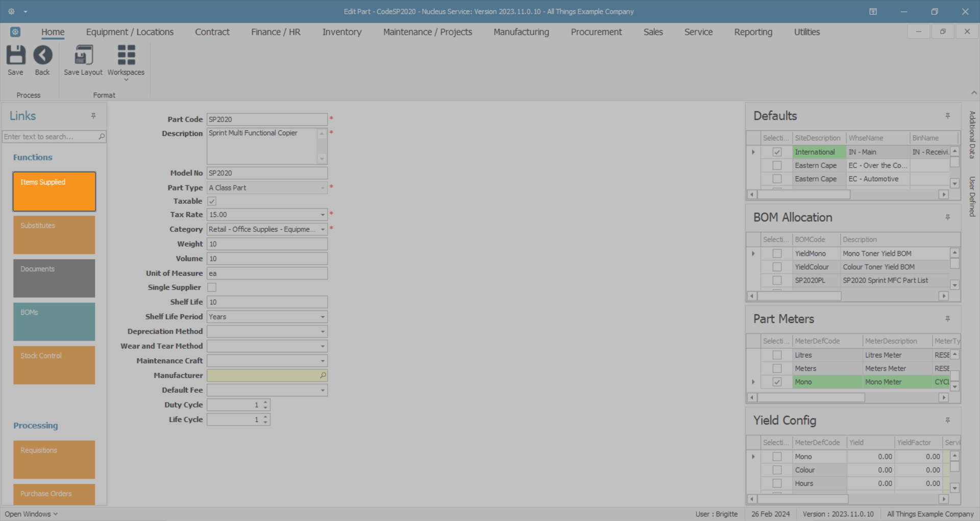Uncheck the International site default
Image resolution: width=980 pixels, height=521 pixels.
click(x=777, y=152)
